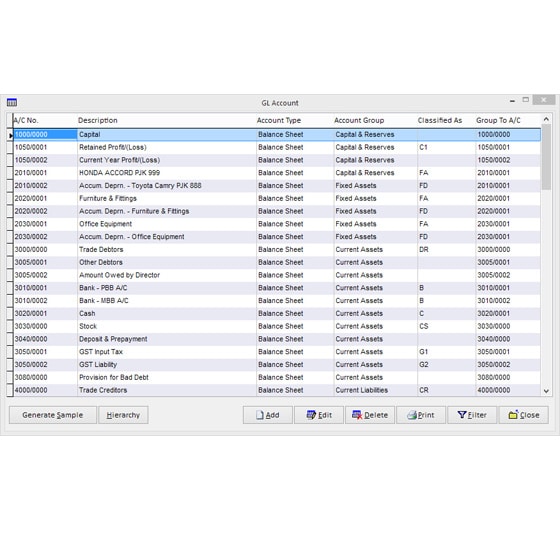Select HONDA ACCORD PJK 999 row
Screen dimensions: 560x560
(x=277, y=173)
